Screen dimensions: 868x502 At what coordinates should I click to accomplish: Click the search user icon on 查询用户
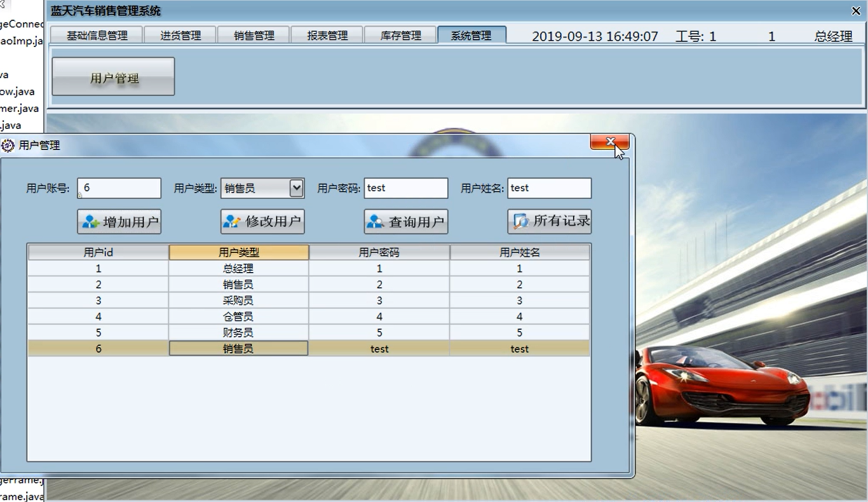click(x=375, y=222)
